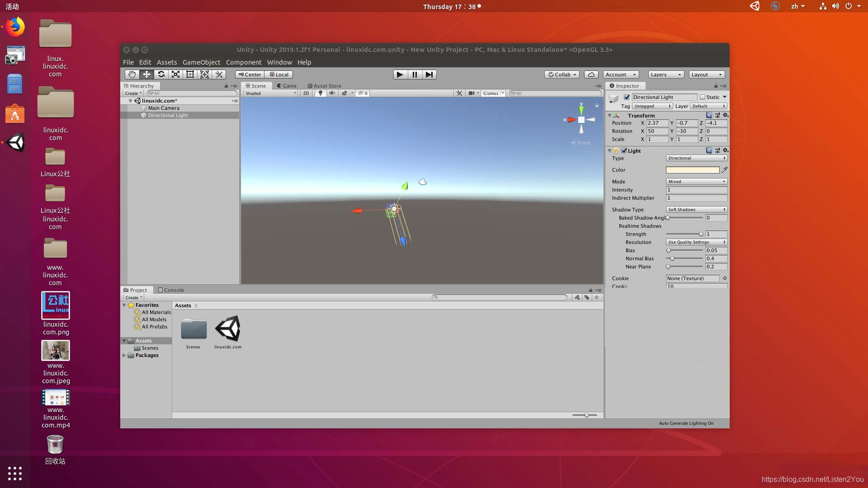
Task: Open Light Type Directional dropdown
Action: (697, 158)
